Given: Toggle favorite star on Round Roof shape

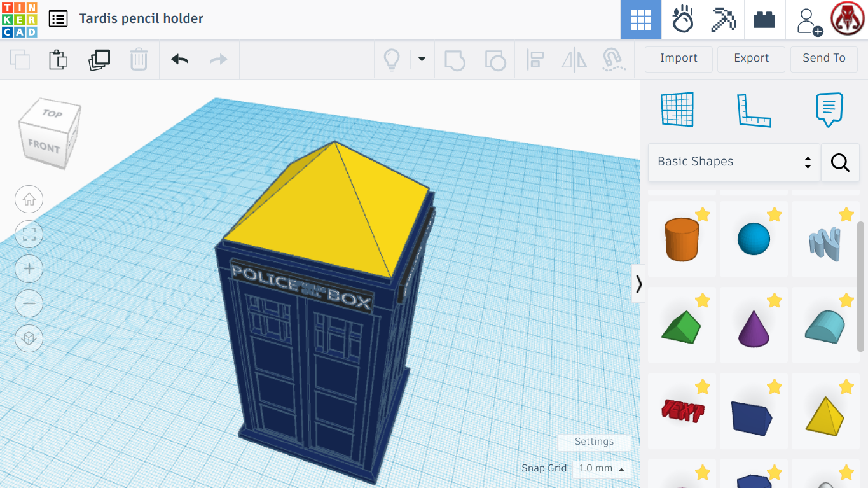Looking at the screenshot, I should click(846, 300).
